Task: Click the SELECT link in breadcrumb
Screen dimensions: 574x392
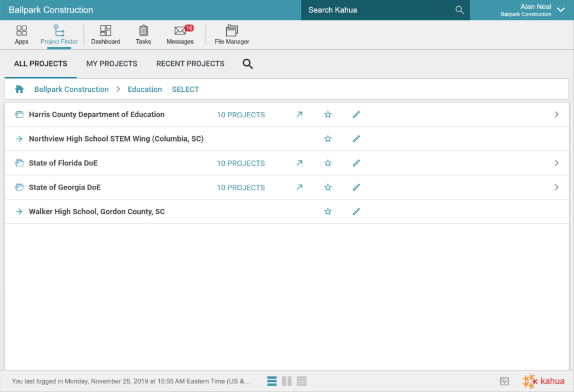Action: (185, 89)
